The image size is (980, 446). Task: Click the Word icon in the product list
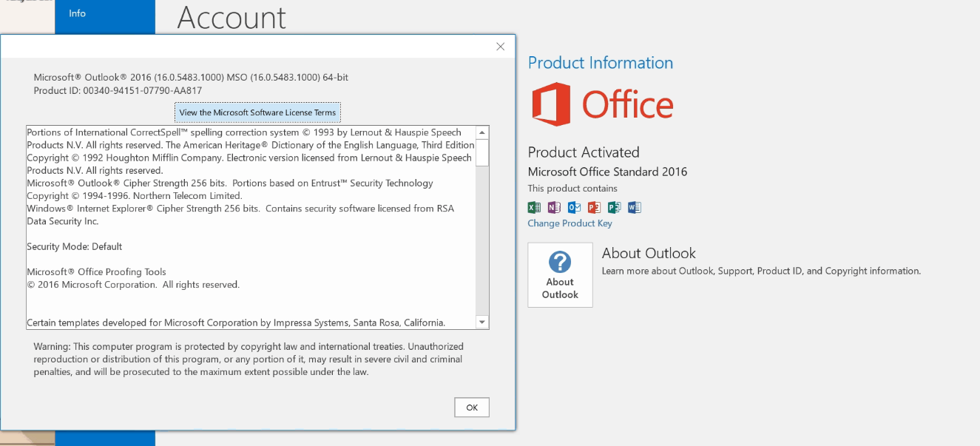[x=634, y=208]
